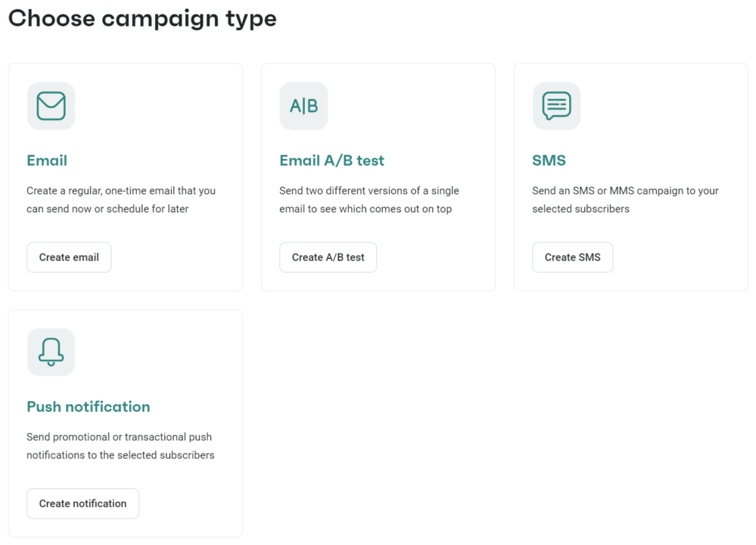756x545 pixels.
Task: Click empty space right of Create notification button
Action: (x=189, y=503)
